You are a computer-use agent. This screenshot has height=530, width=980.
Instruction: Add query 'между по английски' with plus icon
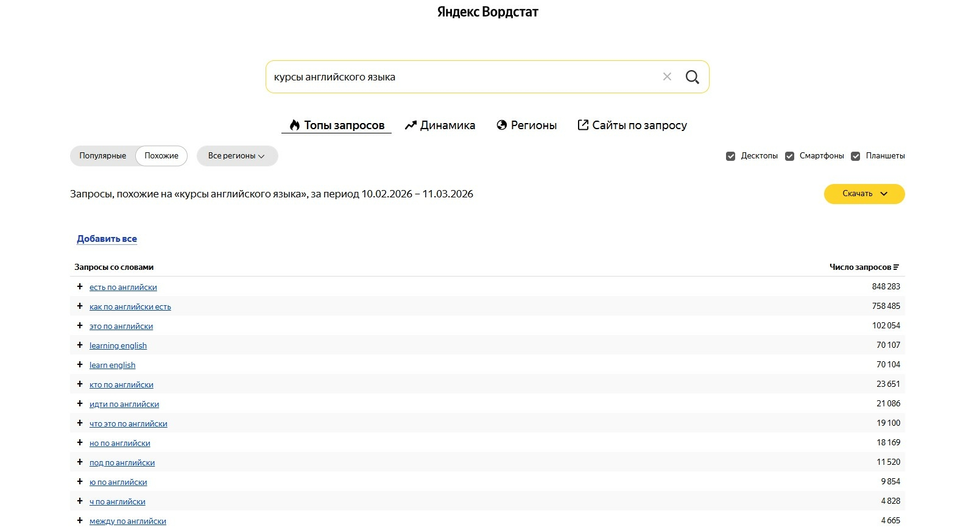pos(80,520)
